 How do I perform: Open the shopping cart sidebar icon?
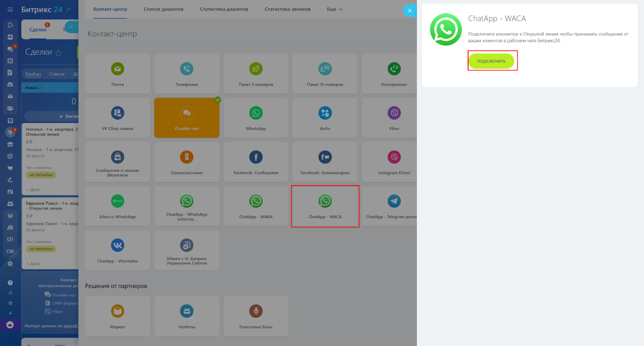10,168
